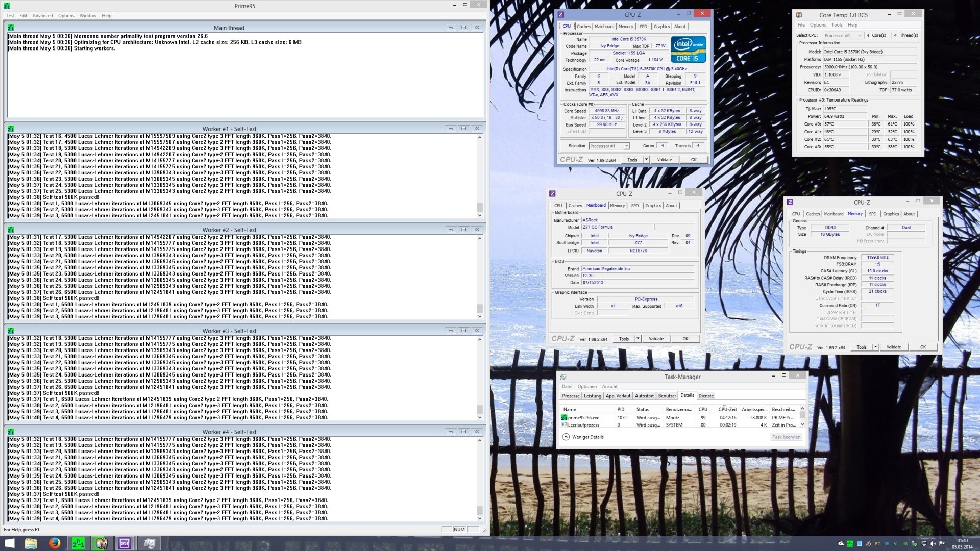The width and height of the screenshot is (980, 551).
Task: Launch Firefox from the taskbar
Action: pyautogui.click(x=55, y=543)
